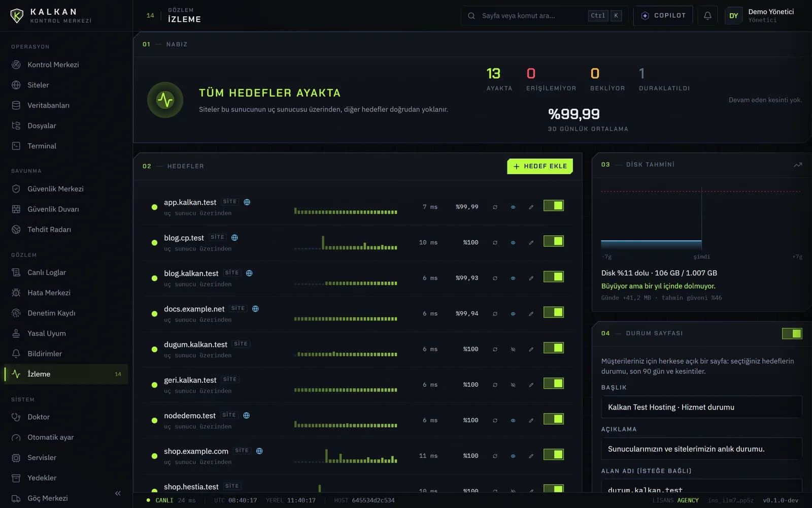Click the refresh icon for nodedemo.kalkan.test
The image size is (812, 508).
(x=495, y=420)
